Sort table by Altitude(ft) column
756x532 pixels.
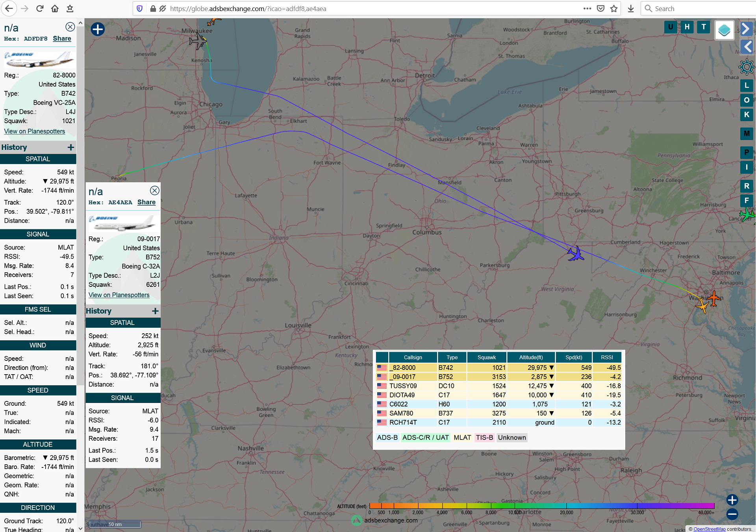pos(531,357)
